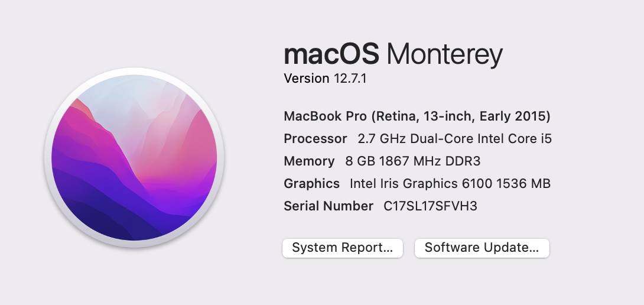The width and height of the screenshot is (644, 305).
Task: Click the Processor label
Action: [x=316, y=139]
